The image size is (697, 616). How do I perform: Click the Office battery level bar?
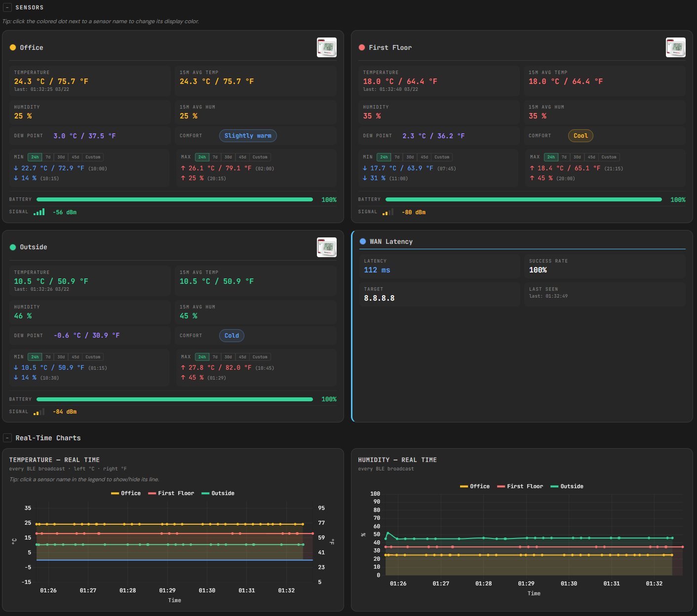[174, 199]
